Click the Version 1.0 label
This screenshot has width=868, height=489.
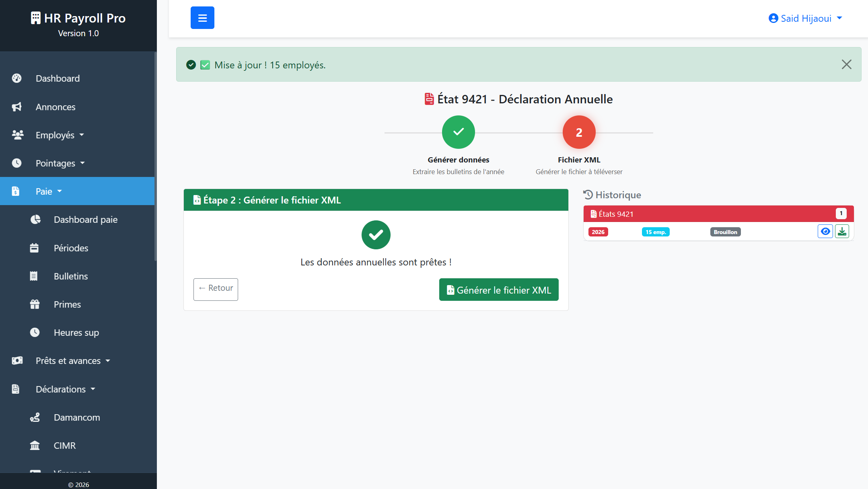[78, 33]
